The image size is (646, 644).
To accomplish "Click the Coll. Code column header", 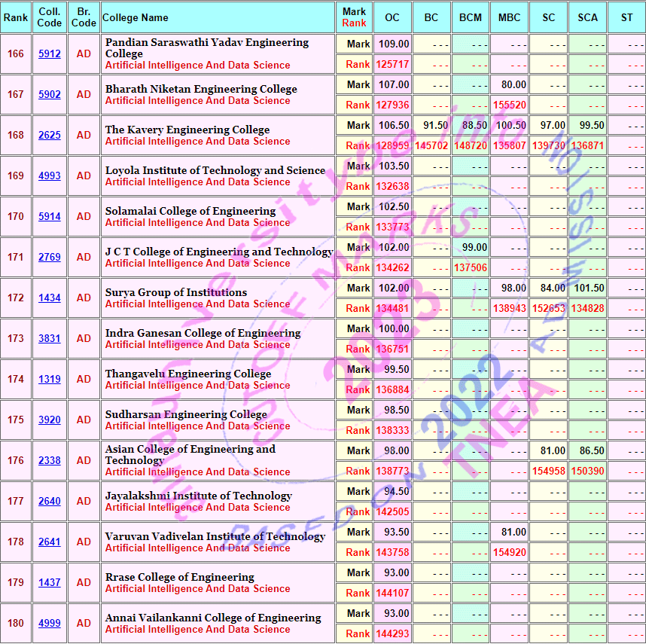I will point(50,17).
